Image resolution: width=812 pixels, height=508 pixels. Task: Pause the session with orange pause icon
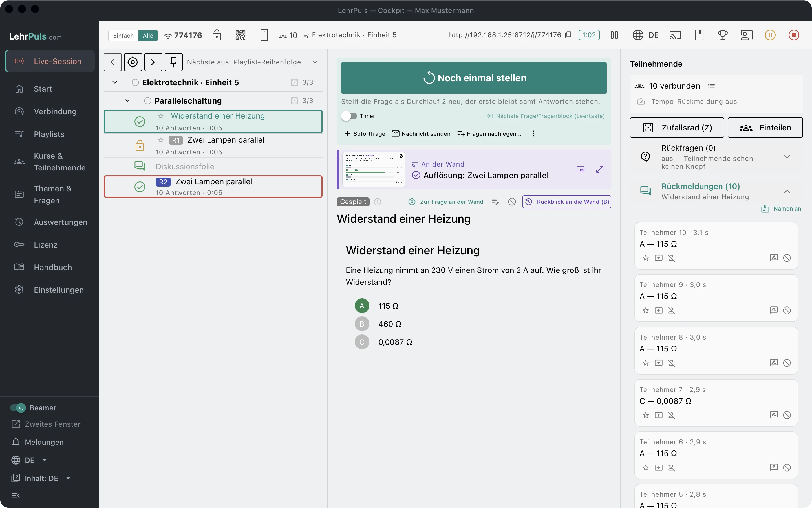(770, 35)
